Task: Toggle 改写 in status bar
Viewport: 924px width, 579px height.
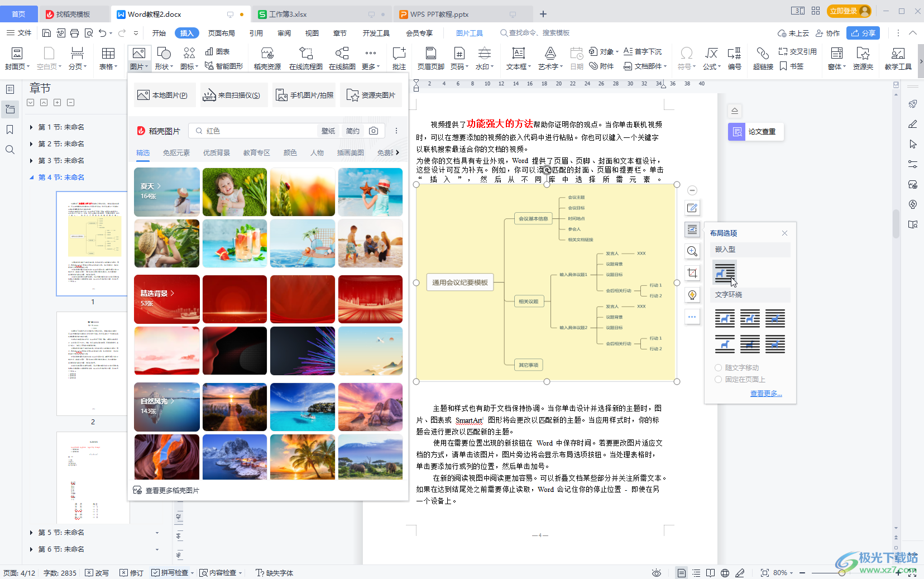Action: tap(97, 573)
